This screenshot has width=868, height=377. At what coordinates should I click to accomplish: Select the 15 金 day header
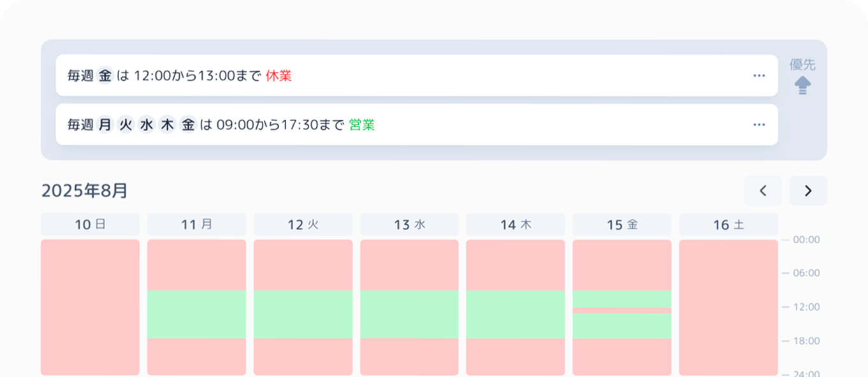[621, 225]
